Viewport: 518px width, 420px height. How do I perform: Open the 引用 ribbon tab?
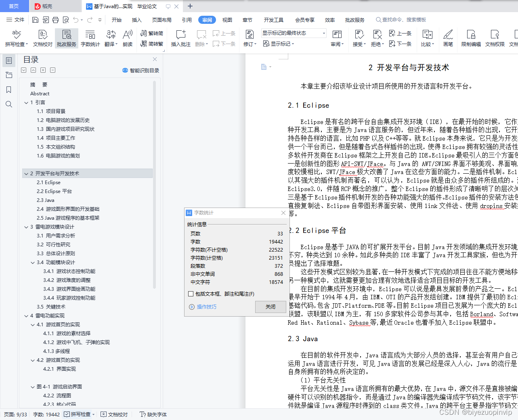187,20
